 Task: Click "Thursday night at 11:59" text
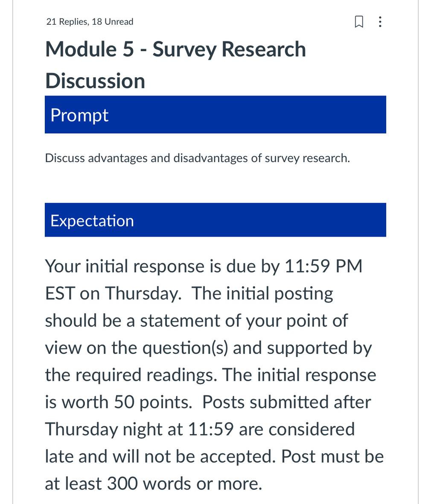click(x=140, y=429)
